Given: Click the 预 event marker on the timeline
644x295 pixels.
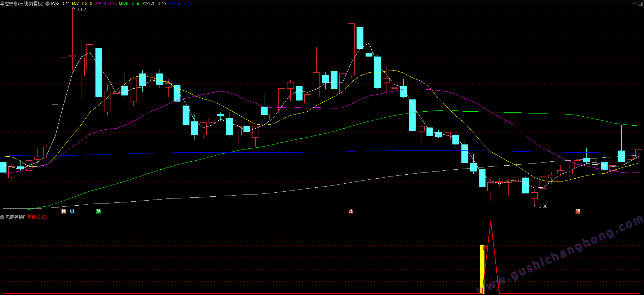Looking at the screenshot, I should 578,211.
